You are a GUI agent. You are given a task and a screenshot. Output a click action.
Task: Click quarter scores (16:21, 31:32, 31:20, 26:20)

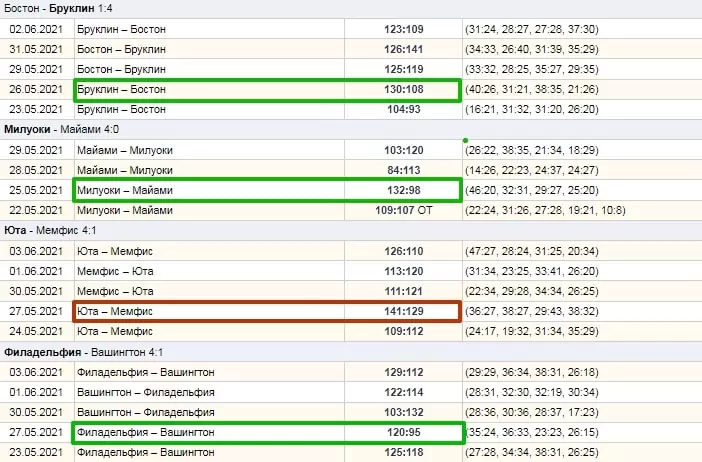click(x=531, y=109)
